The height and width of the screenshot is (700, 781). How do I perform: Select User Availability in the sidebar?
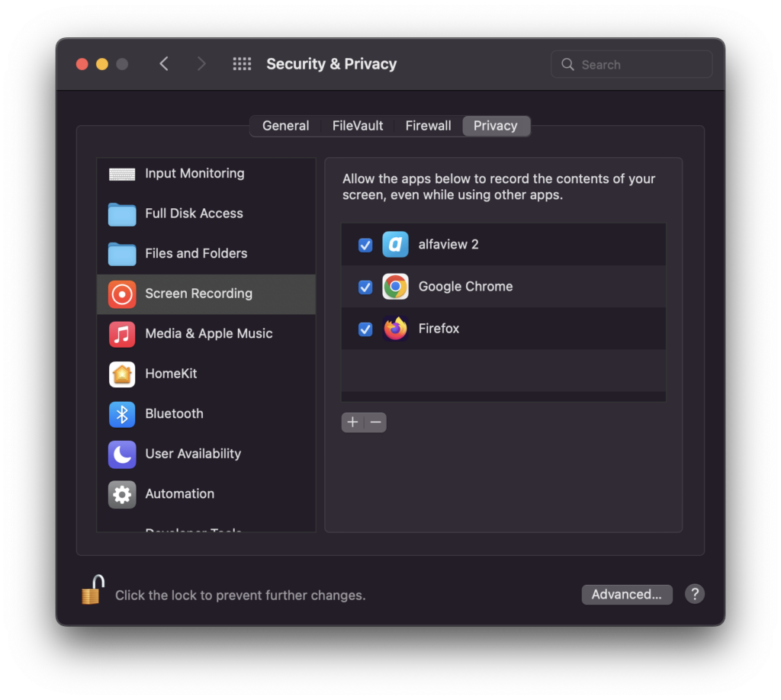point(122,454)
